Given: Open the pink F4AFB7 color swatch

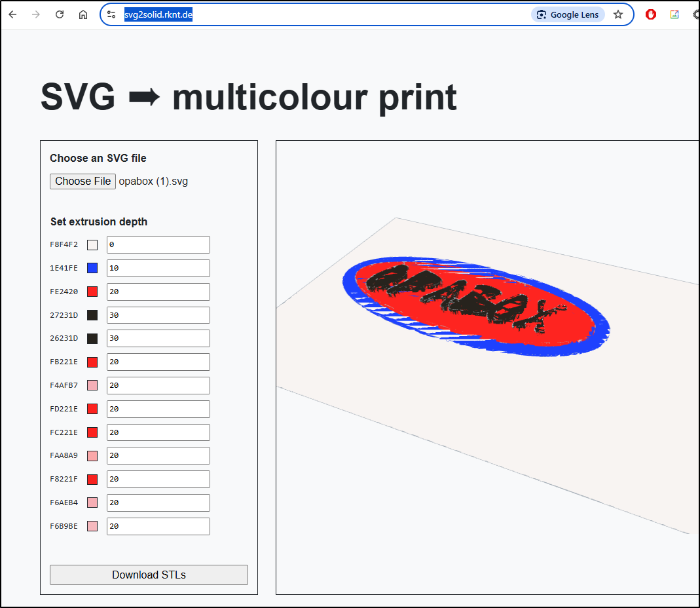Looking at the screenshot, I should [x=92, y=385].
